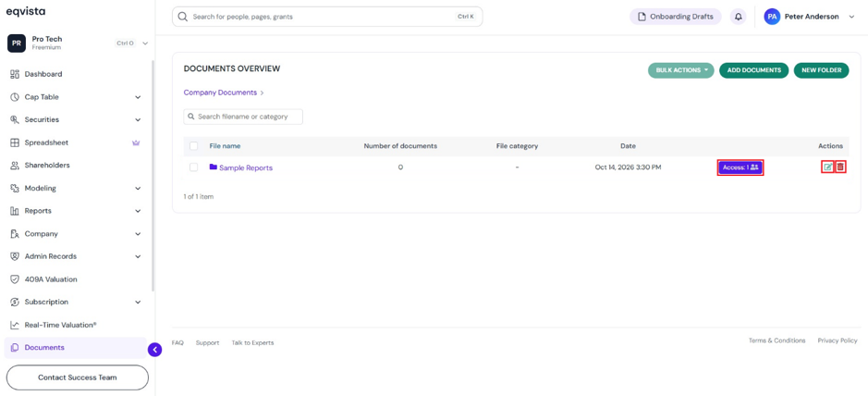Open the Sample Reports folder link
The image size is (868, 396).
click(x=246, y=167)
